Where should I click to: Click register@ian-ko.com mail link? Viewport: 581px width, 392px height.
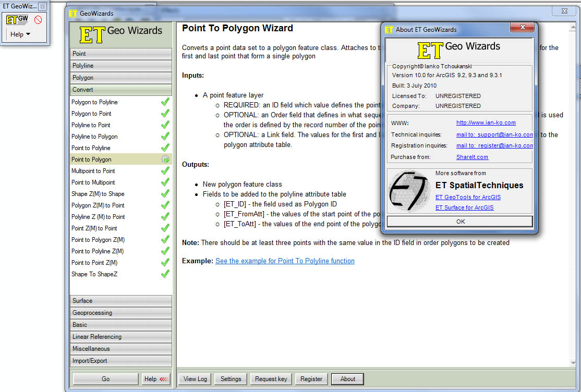494,145
